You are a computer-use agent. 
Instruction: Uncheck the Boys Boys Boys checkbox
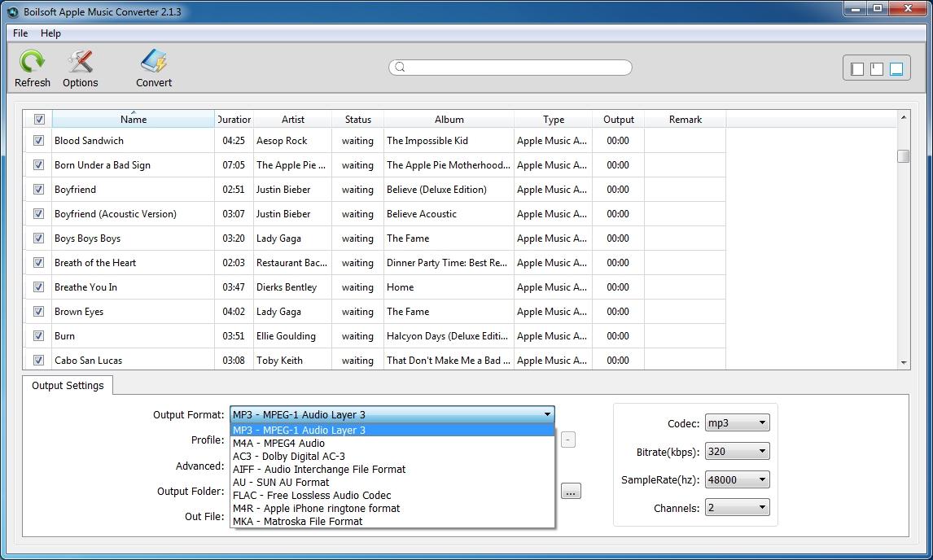(x=39, y=238)
